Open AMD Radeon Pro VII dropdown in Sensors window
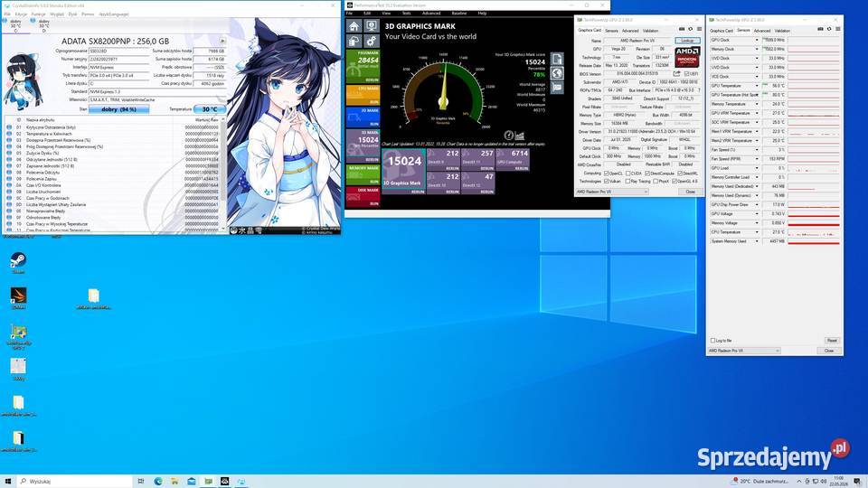Screen dimensions: 868x488 pyautogui.click(x=744, y=351)
